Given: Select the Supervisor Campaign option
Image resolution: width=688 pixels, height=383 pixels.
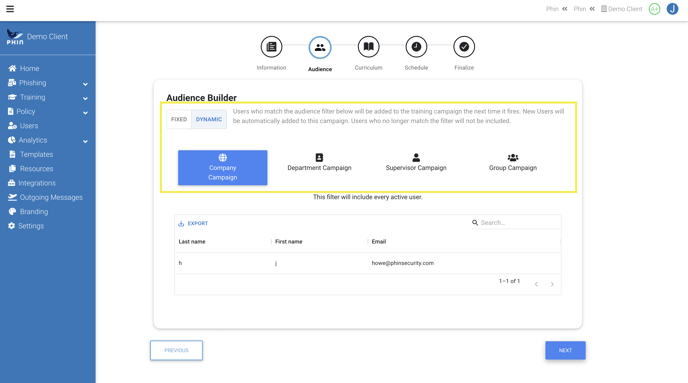Looking at the screenshot, I should coord(416,162).
